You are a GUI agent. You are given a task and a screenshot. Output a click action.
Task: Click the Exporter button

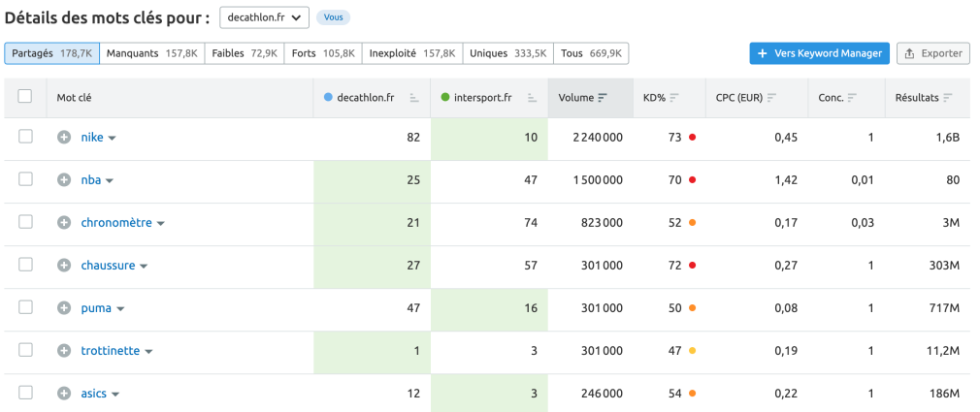click(x=933, y=53)
